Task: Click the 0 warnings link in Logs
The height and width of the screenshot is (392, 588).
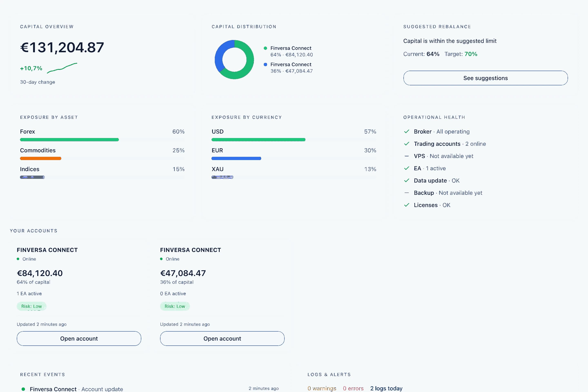Action: 322,388
